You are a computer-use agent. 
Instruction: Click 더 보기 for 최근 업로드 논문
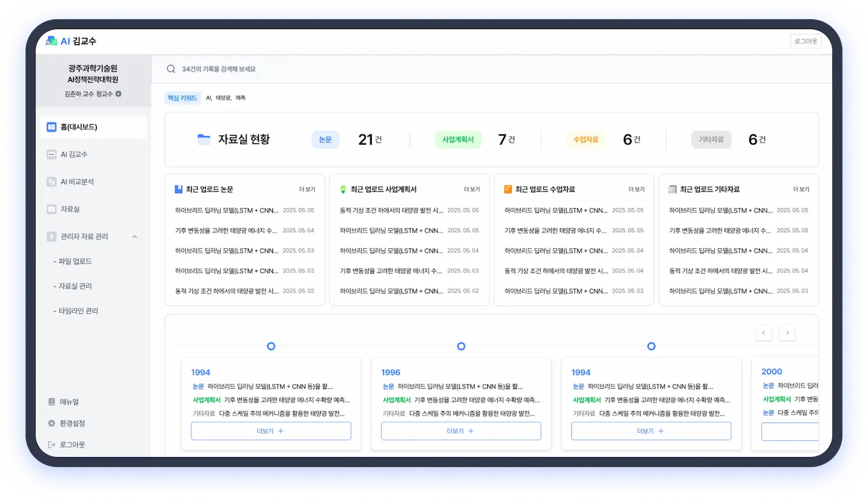pos(307,189)
